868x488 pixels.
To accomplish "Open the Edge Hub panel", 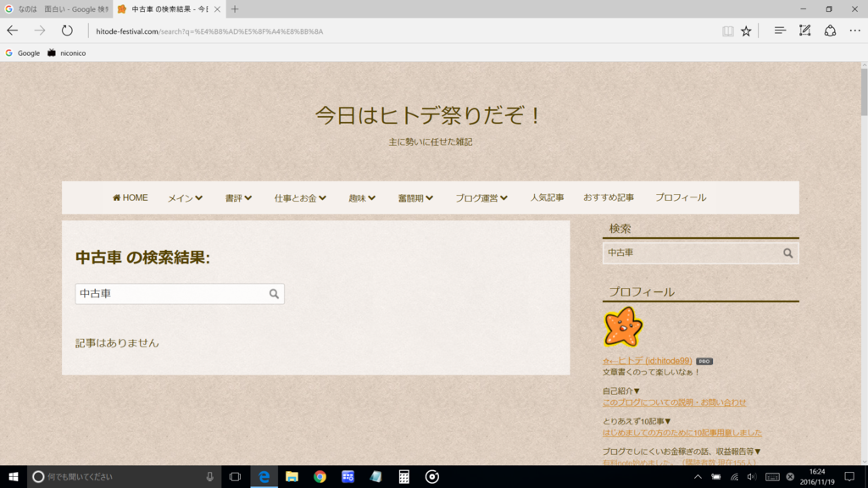I will tap(780, 31).
